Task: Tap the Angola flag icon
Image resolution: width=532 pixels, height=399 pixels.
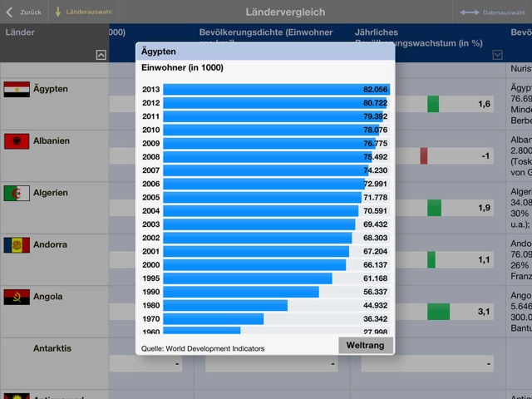Action: tap(17, 297)
